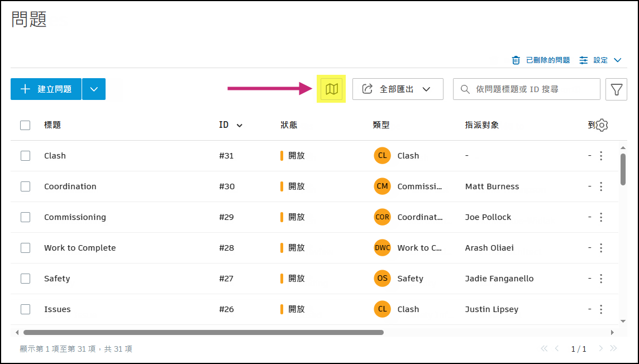Expand the 設定 settings dropdown
Screen dimensions: 639x364
(601, 60)
